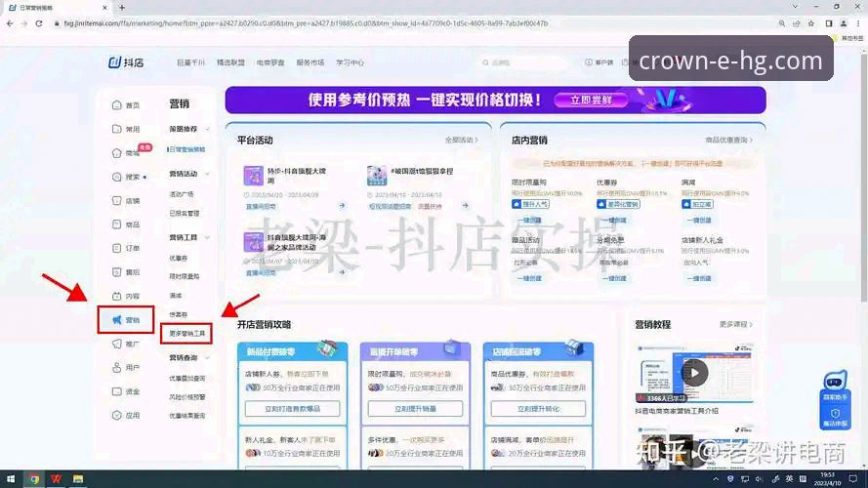
Task: Collapse the 营销查询 section
Action: [208, 358]
